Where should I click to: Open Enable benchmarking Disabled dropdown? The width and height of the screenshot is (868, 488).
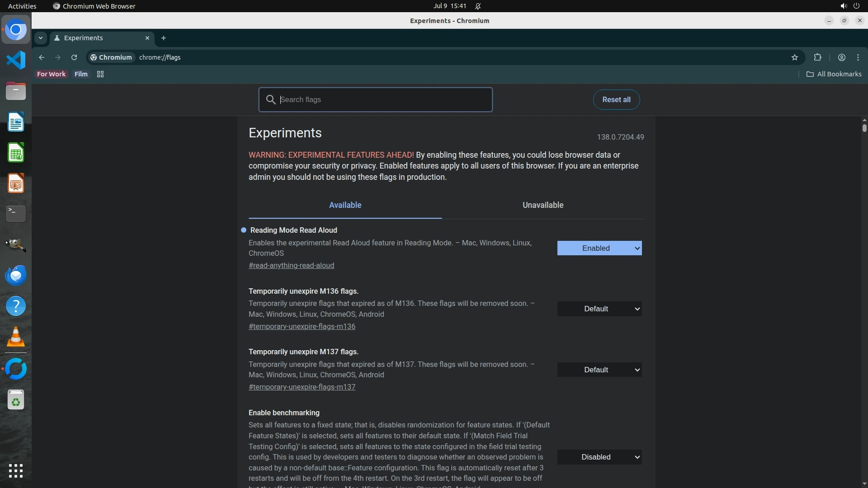click(x=599, y=457)
